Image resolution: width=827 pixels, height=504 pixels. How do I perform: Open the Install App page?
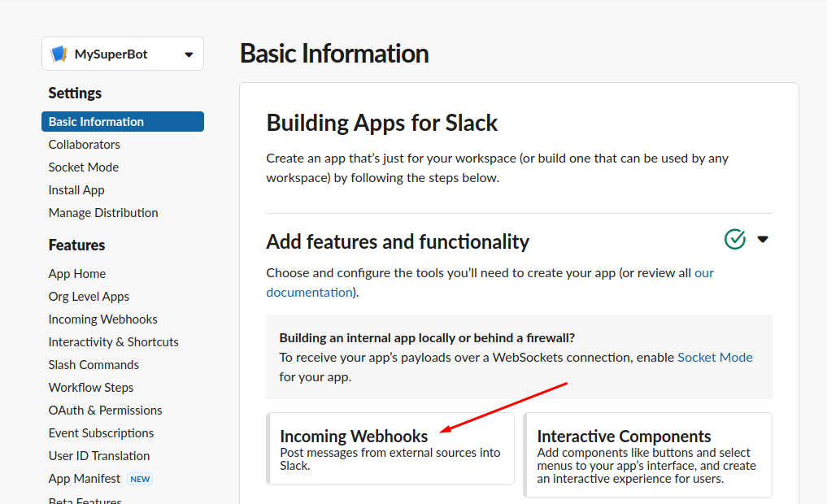76,189
